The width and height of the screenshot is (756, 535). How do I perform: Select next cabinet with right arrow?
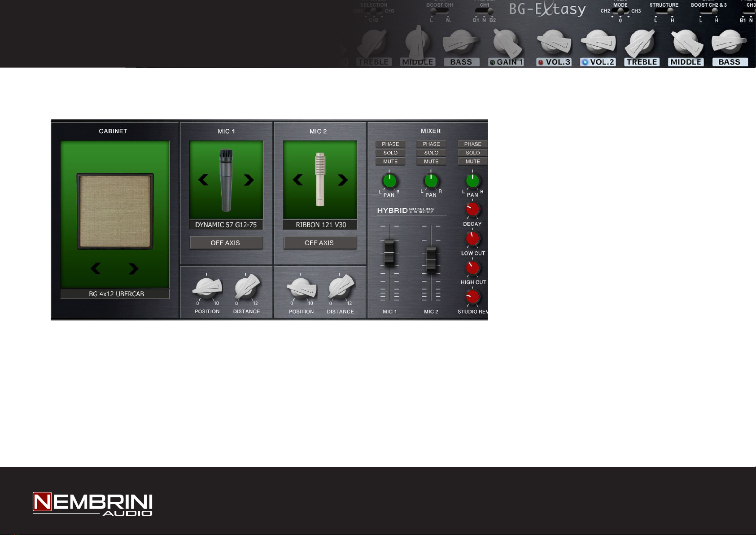(133, 268)
